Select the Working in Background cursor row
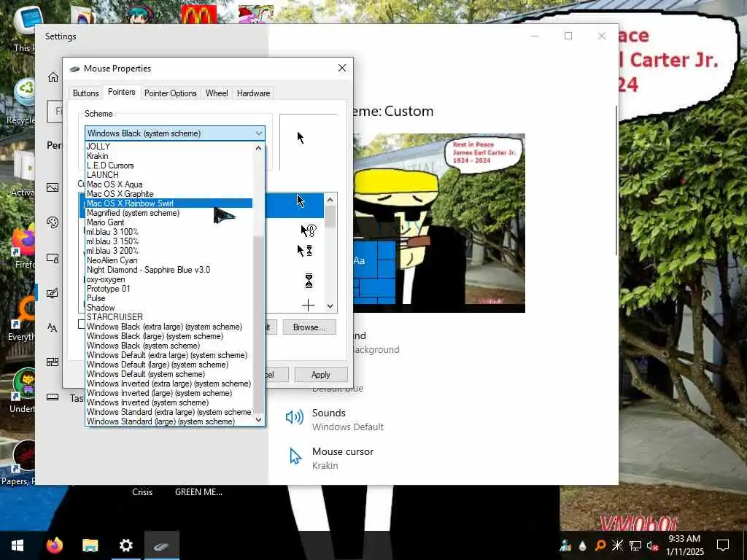 click(x=296, y=251)
